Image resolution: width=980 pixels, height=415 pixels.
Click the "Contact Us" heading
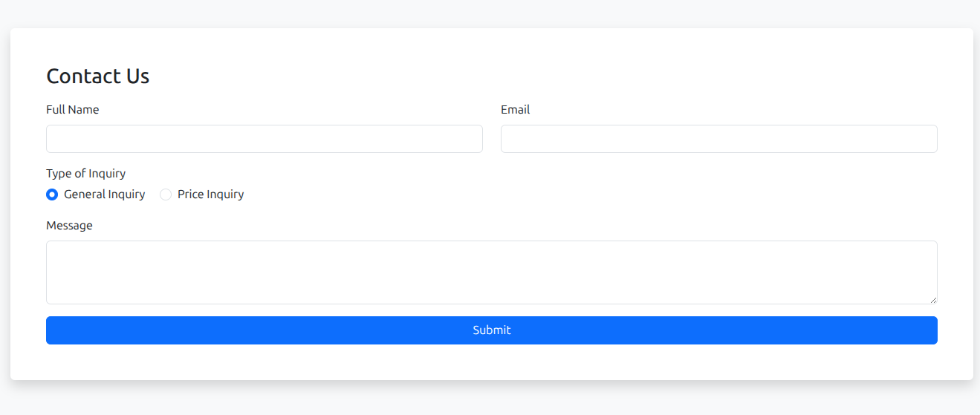coord(97,76)
